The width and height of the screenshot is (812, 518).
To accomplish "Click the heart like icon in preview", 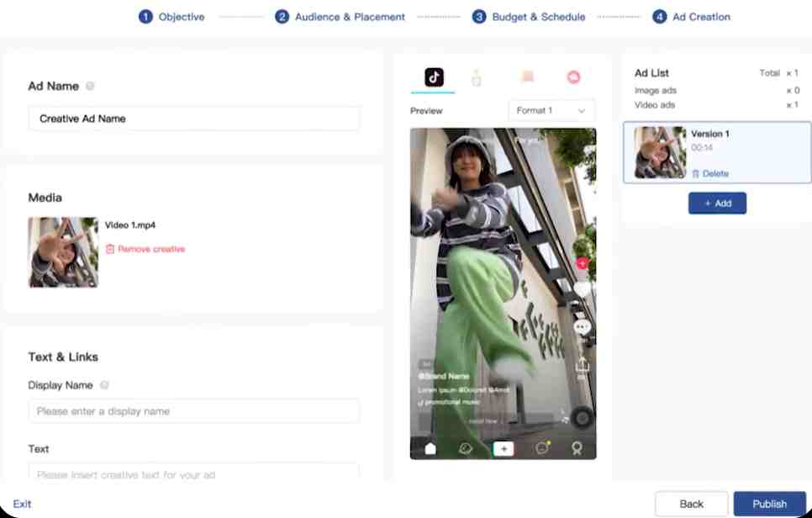I will [583, 288].
